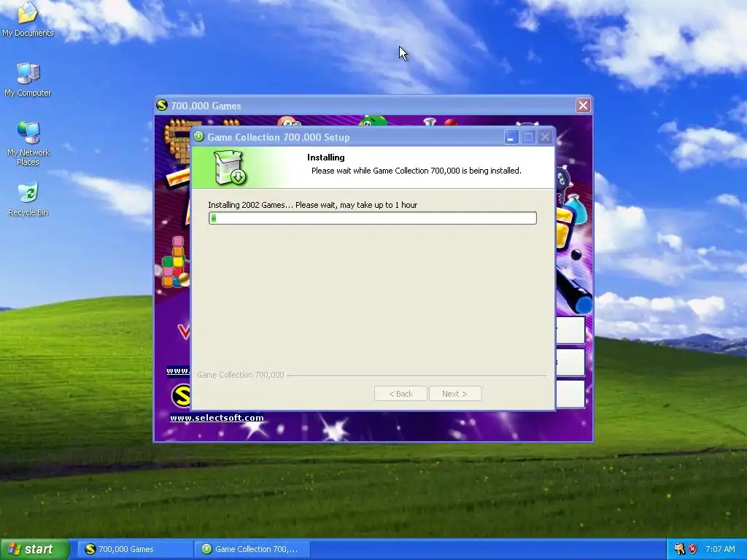
Task: Click the disabled Back button
Action: click(x=400, y=394)
